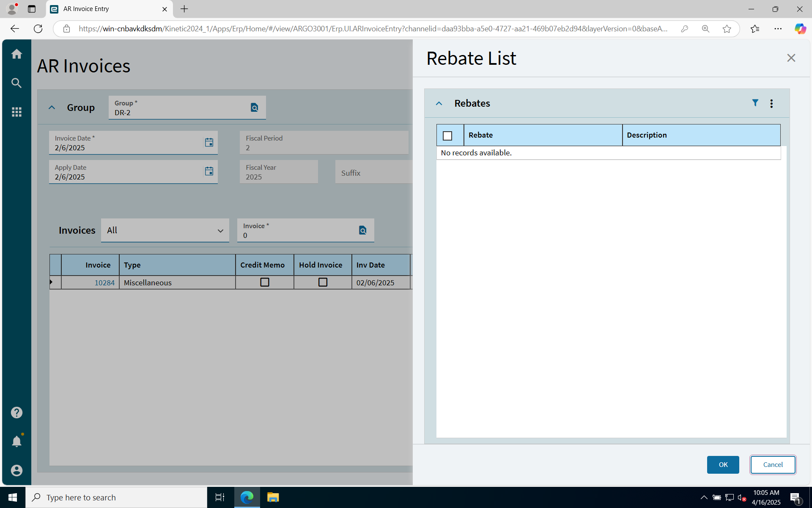
Task: Collapse the Rebates section chevron
Action: click(x=439, y=103)
